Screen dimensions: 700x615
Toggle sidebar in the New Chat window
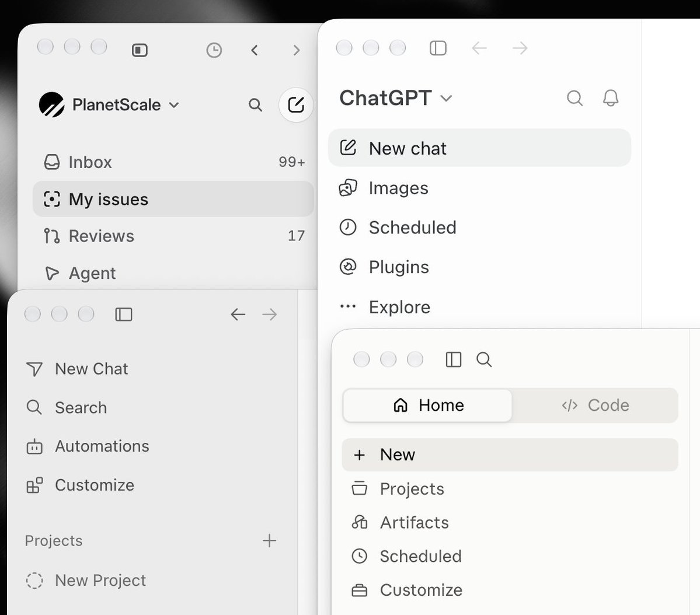(124, 314)
